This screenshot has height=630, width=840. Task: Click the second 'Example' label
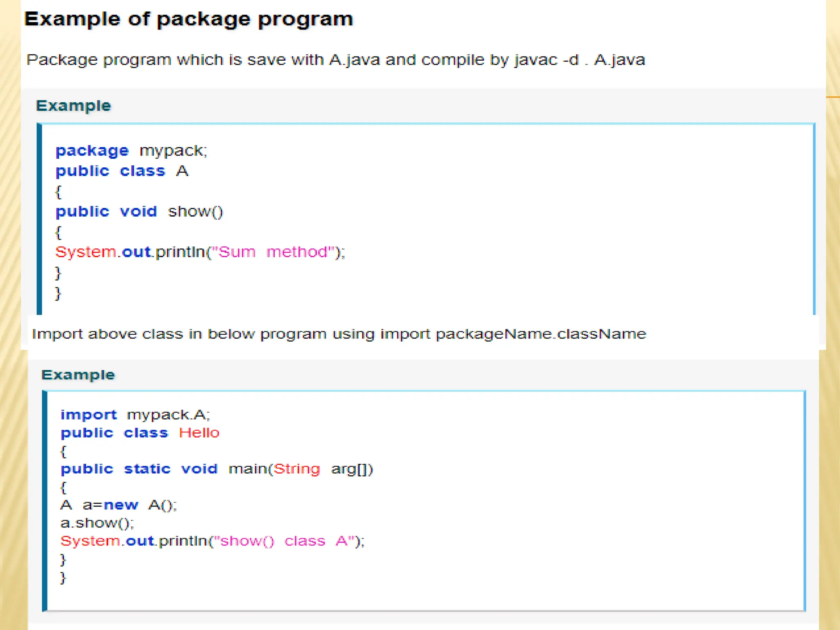coord(78,375)
